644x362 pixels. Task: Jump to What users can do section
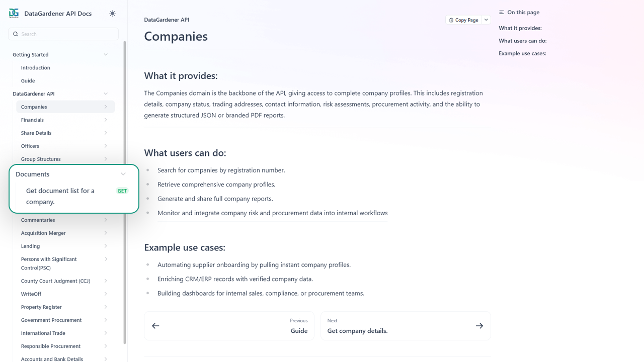[x=522, y=41]
